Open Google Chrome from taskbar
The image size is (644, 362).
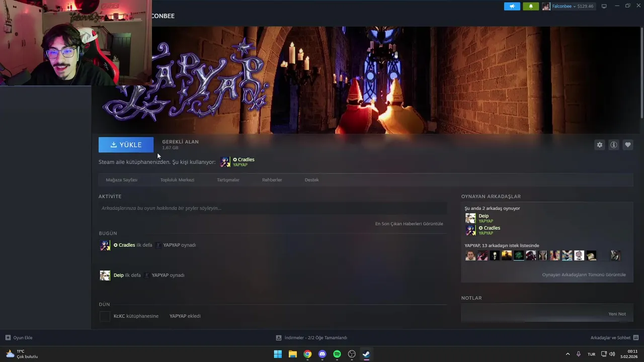(x=307, y=354)
